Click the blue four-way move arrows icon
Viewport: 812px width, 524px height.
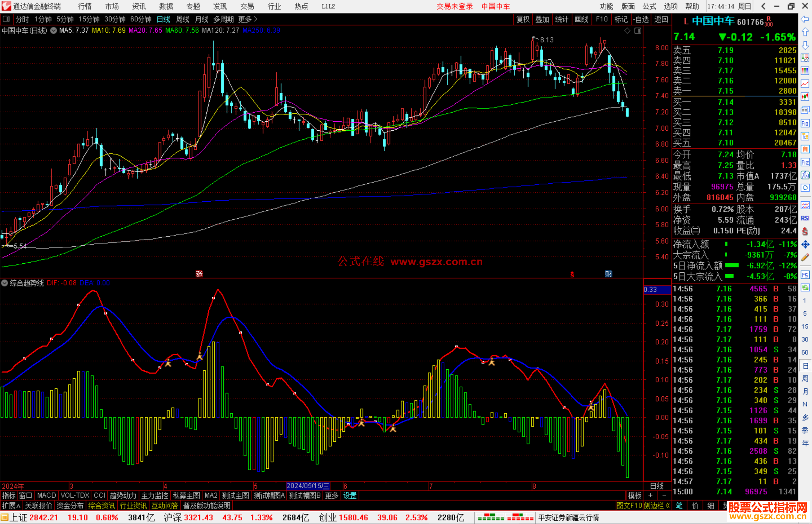coord(805,245)
